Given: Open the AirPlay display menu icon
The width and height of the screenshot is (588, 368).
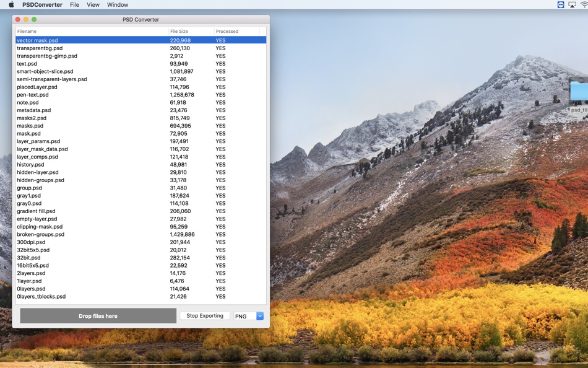Looking at the screenshot, I should (x=573, y=4).
